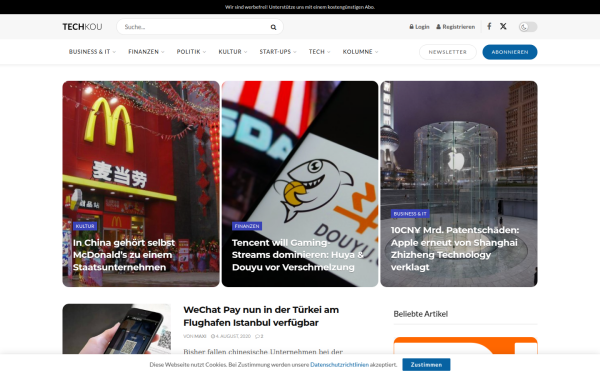Click the search magnifier icon
This screenshot has width=600, height=375.
[273, 27]
